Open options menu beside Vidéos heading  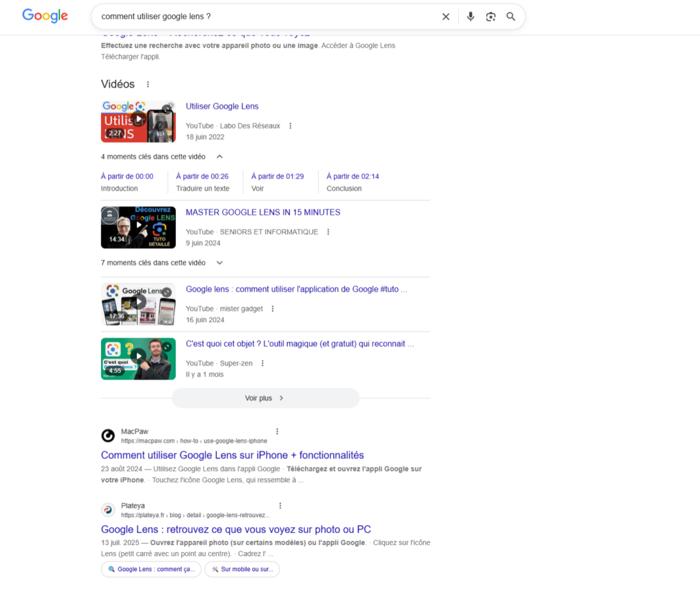148,84
